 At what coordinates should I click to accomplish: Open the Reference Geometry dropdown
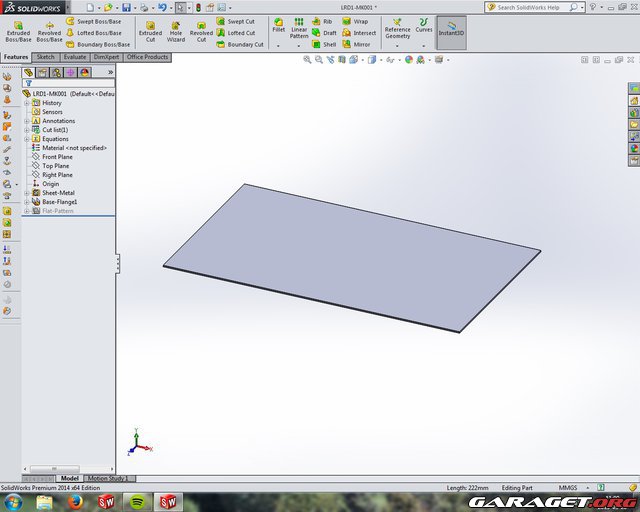tap(397, 30)
